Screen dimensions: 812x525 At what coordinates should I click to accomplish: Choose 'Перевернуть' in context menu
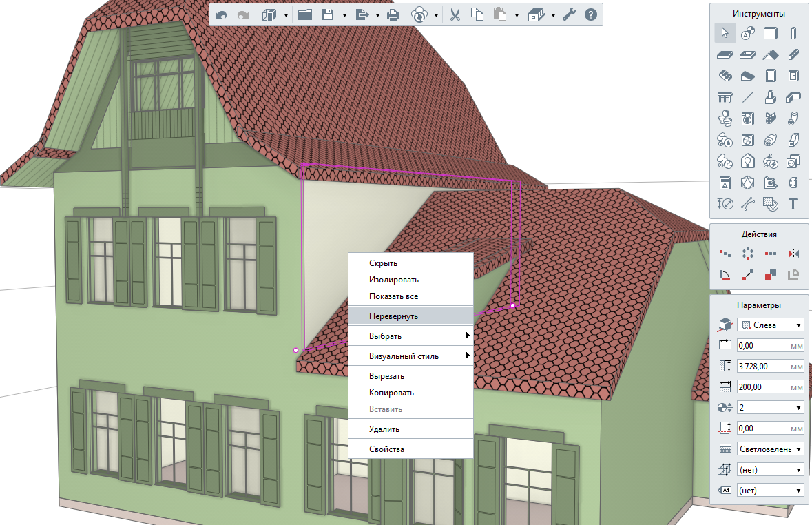410,316
